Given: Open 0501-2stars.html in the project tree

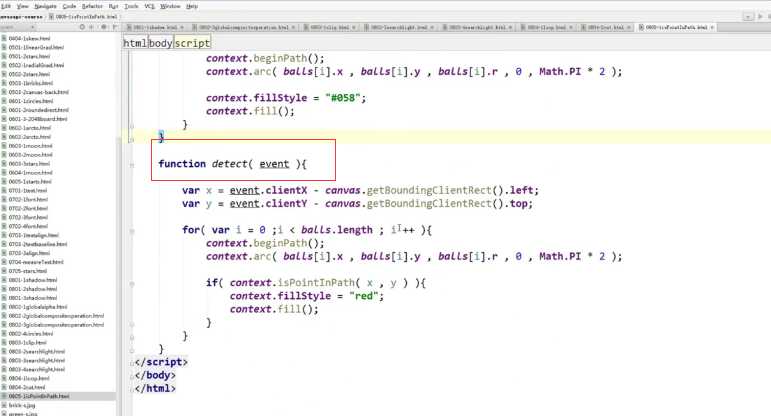Looking at the screenshot, I should pyautogui.click(x=29, y=56).
